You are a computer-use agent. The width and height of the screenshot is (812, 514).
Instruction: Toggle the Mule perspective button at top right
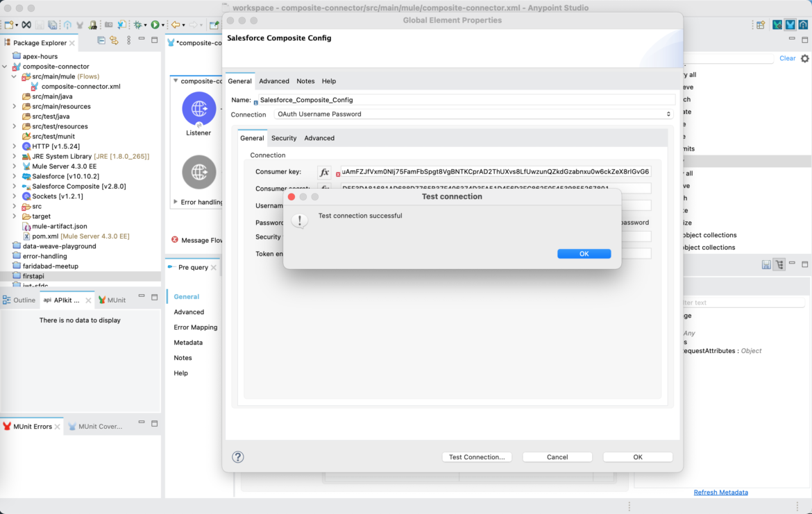click(x=791, y=24)
